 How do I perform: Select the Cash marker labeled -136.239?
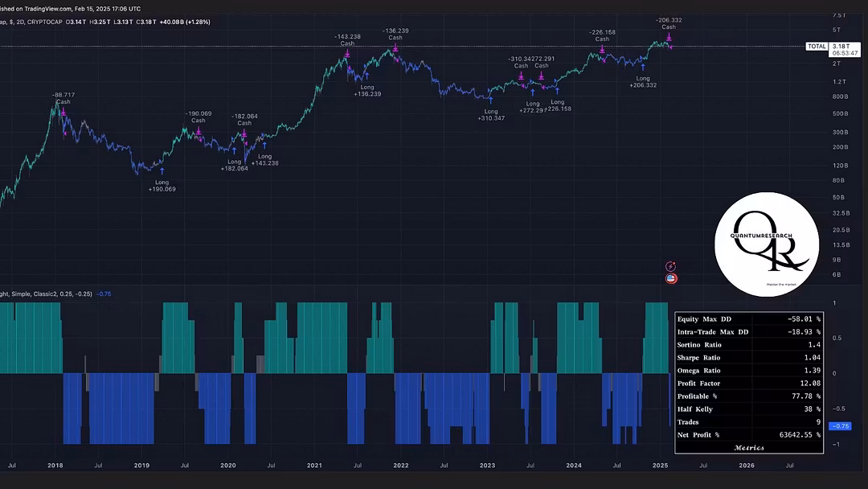[395, 48]
